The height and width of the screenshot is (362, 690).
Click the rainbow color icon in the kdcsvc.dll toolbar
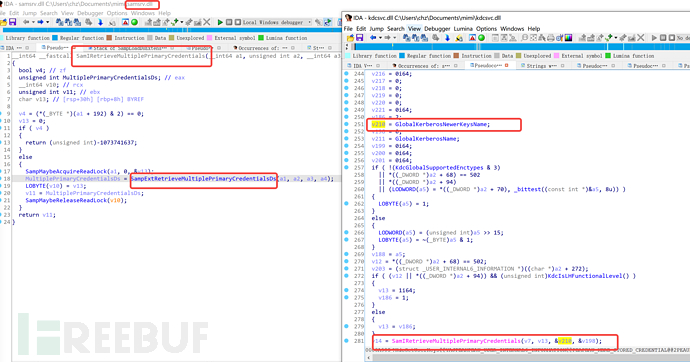[569, 38]
